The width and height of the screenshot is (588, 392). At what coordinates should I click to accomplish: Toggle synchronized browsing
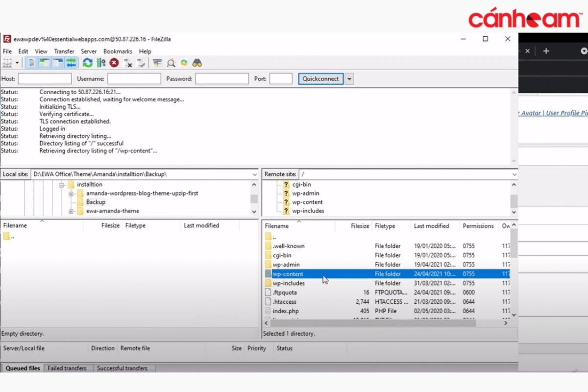coord(184,63)
